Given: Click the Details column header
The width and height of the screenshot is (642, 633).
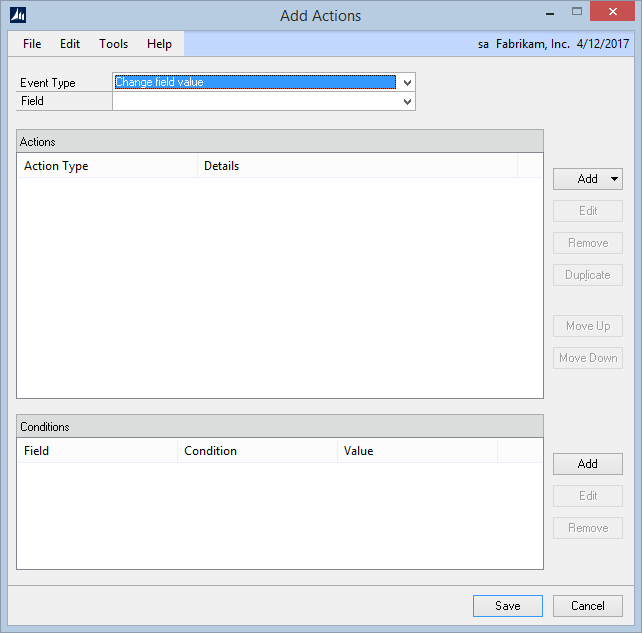Looking at the screenshot, I should tap(357, 166).
